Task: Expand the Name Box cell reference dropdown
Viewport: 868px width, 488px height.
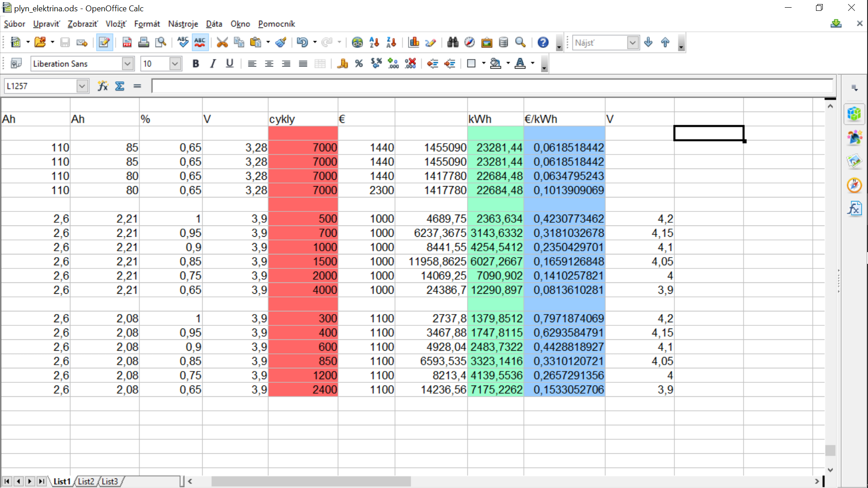Action: [82, 86]
